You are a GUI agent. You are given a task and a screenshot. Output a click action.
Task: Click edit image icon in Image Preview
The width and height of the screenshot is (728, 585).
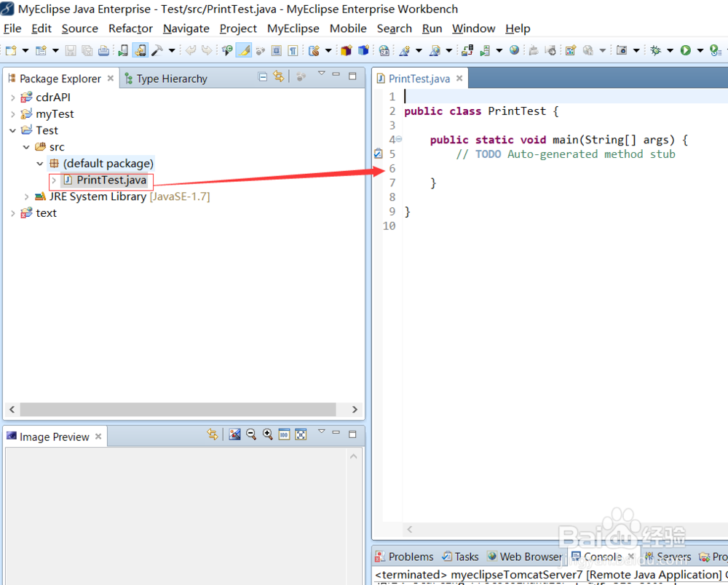(x=235, y=434)
